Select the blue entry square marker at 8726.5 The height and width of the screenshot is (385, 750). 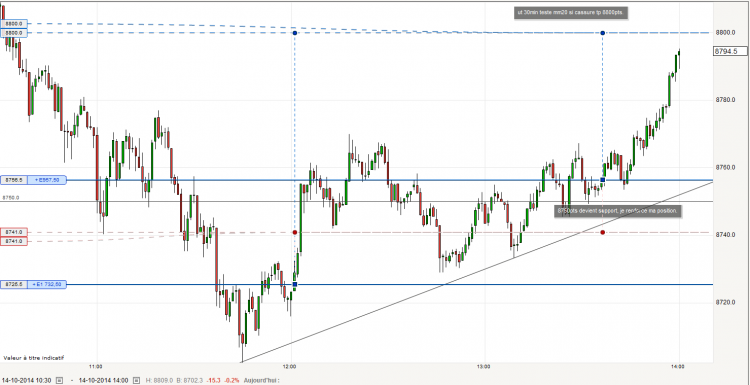tap(295, 285)
